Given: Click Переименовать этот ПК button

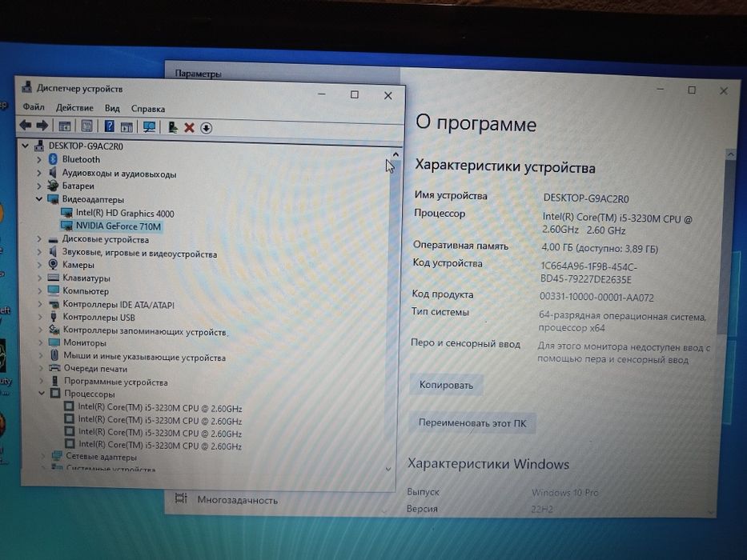Looking at the screenshot, I should [x=472, y=423].
